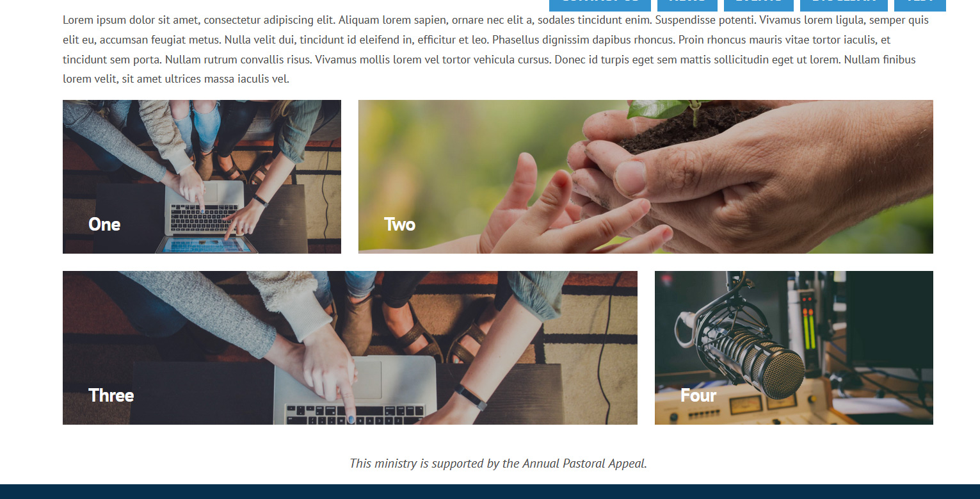Click the partially visible Events button

click(x=759, y=6)
